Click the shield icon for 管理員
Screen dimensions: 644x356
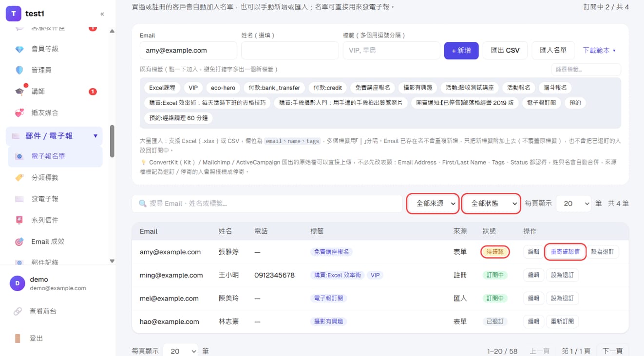coord(19,70)
